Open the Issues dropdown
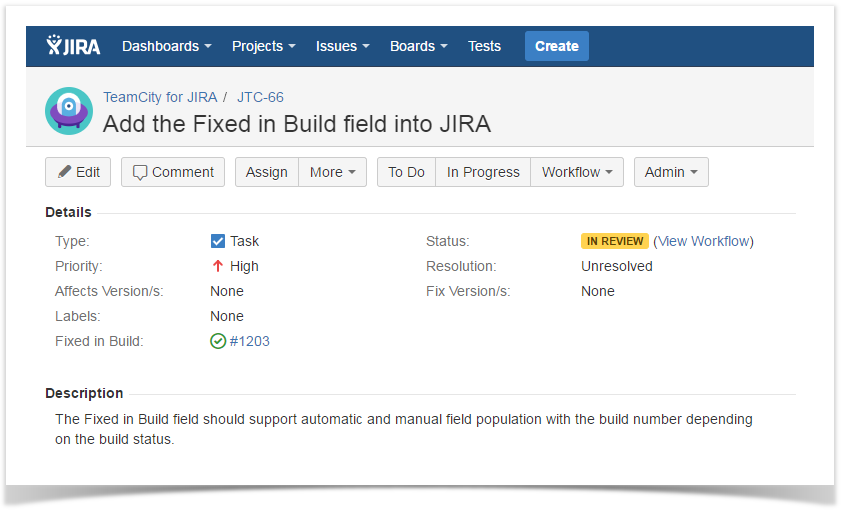Image resolution: width=848 pixels, height=514 pixels. [342, 46]
